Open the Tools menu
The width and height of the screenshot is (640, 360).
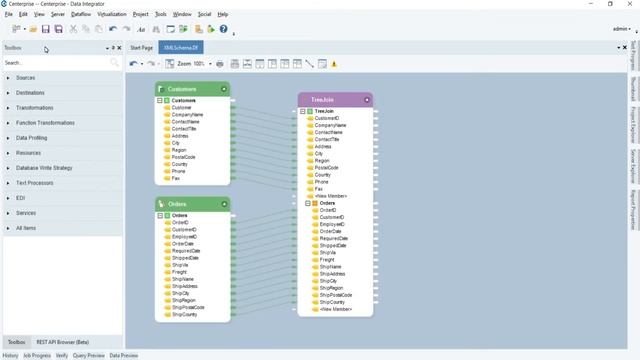(161, 14)
